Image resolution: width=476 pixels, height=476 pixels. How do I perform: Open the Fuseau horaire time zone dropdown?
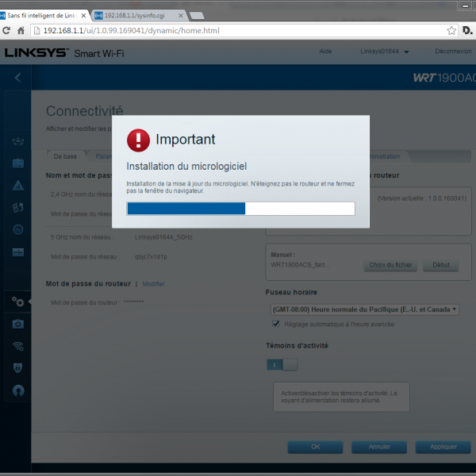point(364,309)
